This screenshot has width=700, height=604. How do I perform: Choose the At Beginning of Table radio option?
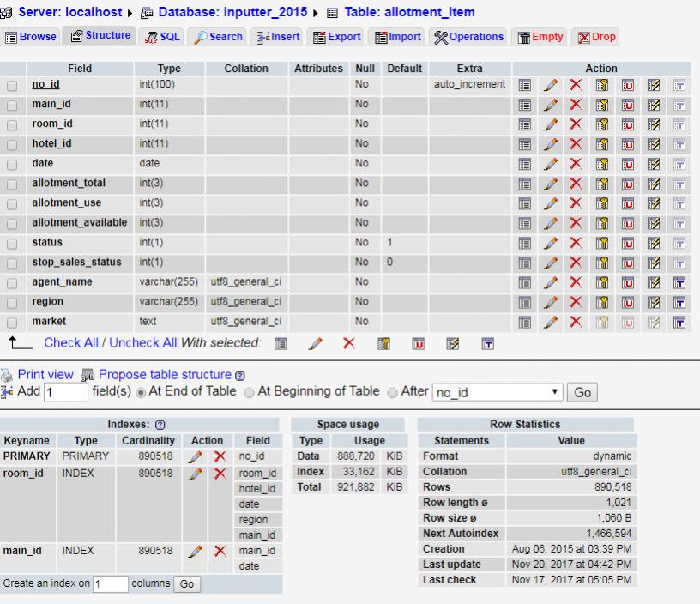pyautogui.click(x=249, y=392)
